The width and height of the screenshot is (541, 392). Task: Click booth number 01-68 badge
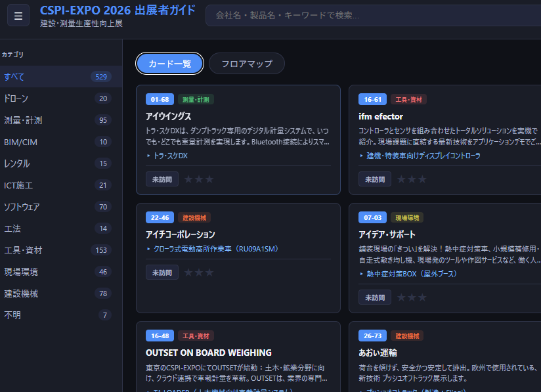(160, 99)
